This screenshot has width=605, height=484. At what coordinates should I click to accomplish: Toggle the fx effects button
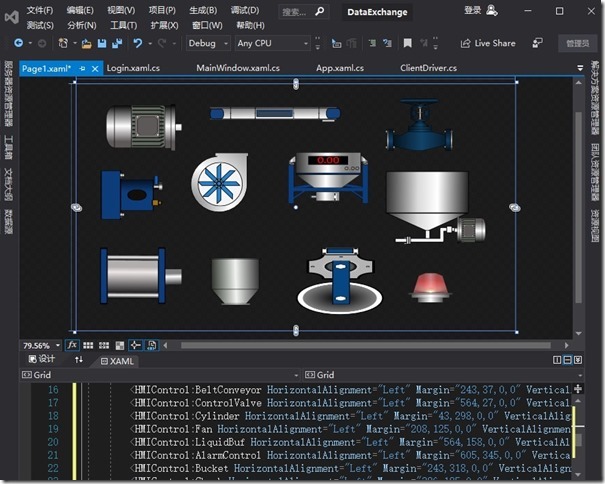click(72, 345)
